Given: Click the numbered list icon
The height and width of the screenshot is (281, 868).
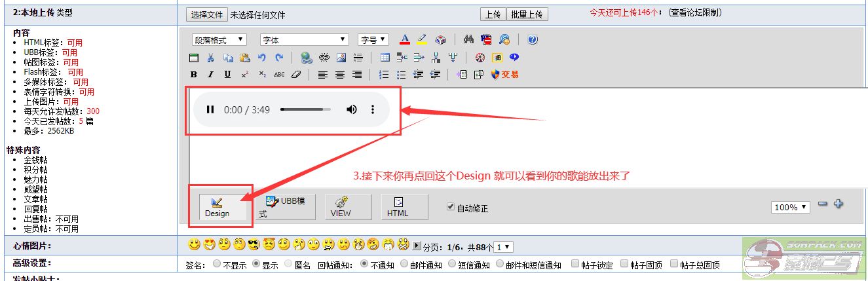Looking at the screenshot, I should click(x=385, y=75).
